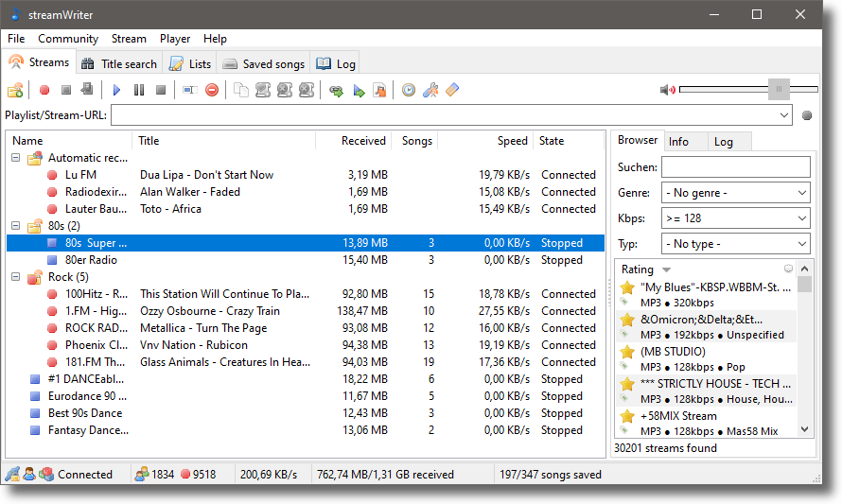Sort by Songs column header
The image size is (842, 504).
(x=414, y=141)
